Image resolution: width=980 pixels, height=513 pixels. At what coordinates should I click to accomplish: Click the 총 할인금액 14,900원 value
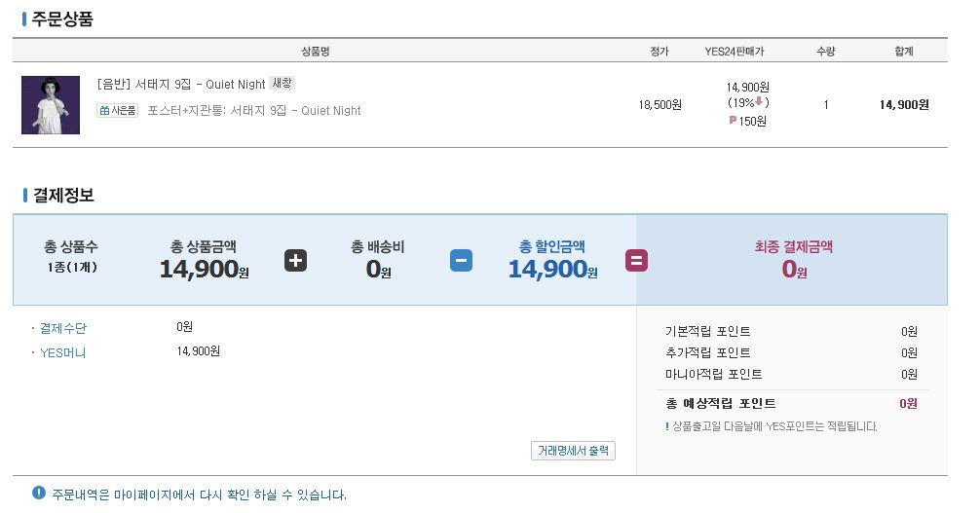[x=552, y=270]
